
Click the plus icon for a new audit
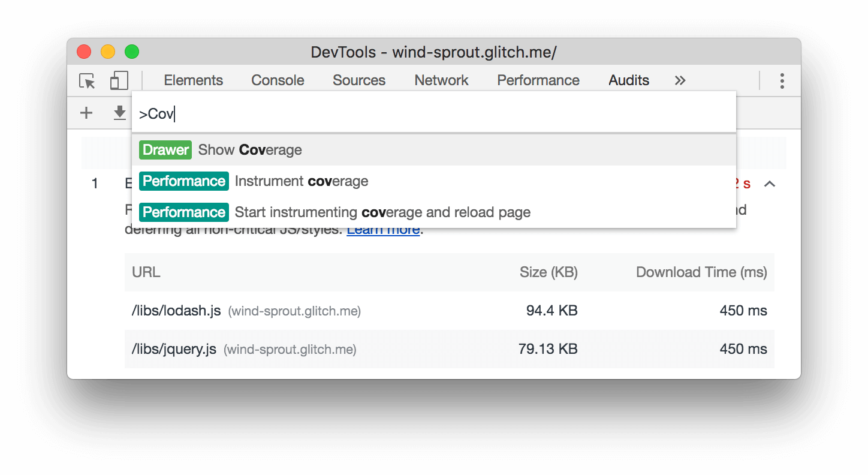(86, 113)
